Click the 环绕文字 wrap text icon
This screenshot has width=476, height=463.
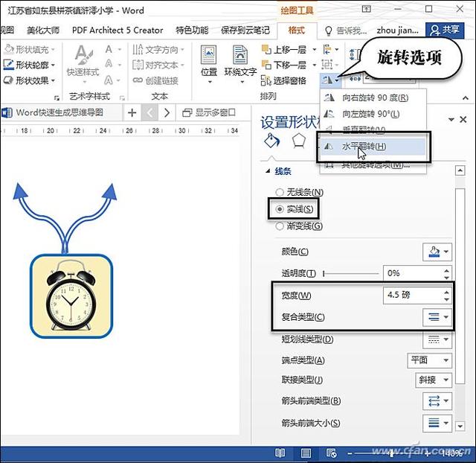(x=239, y=60)
